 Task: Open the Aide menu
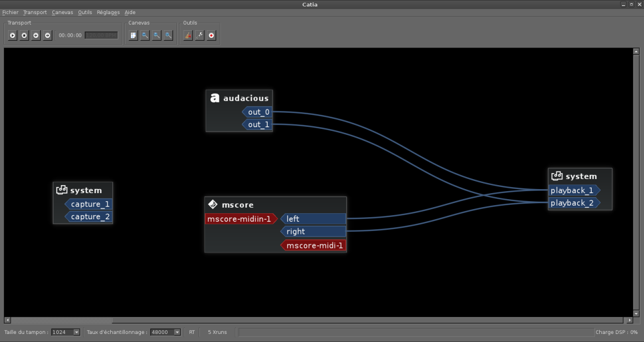[130, 12]
